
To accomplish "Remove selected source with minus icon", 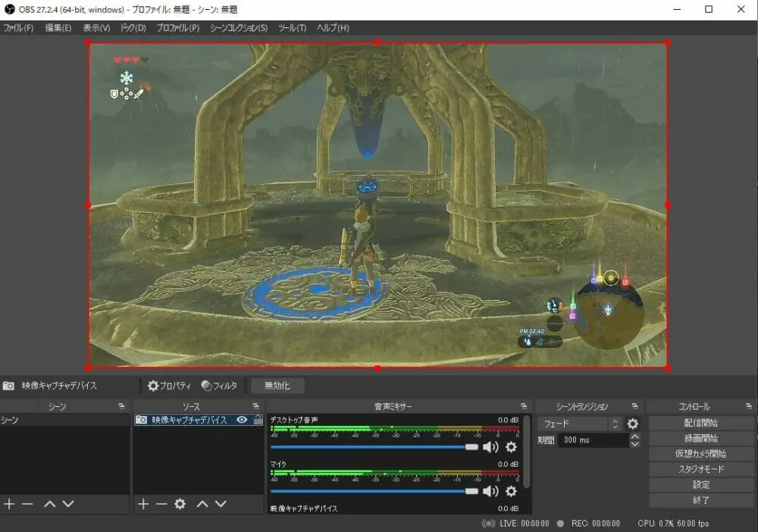I will click(x=161, y=504).
